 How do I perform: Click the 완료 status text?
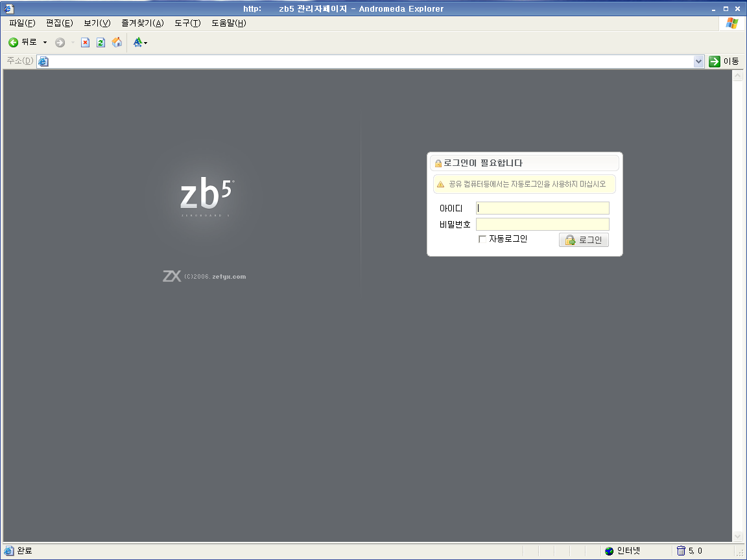click(25, 551)
